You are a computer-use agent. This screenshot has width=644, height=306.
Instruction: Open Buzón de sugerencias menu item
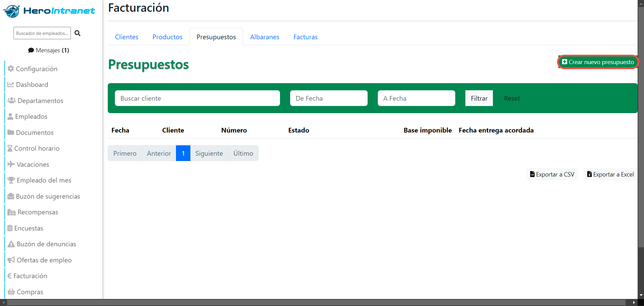[48, 196]
